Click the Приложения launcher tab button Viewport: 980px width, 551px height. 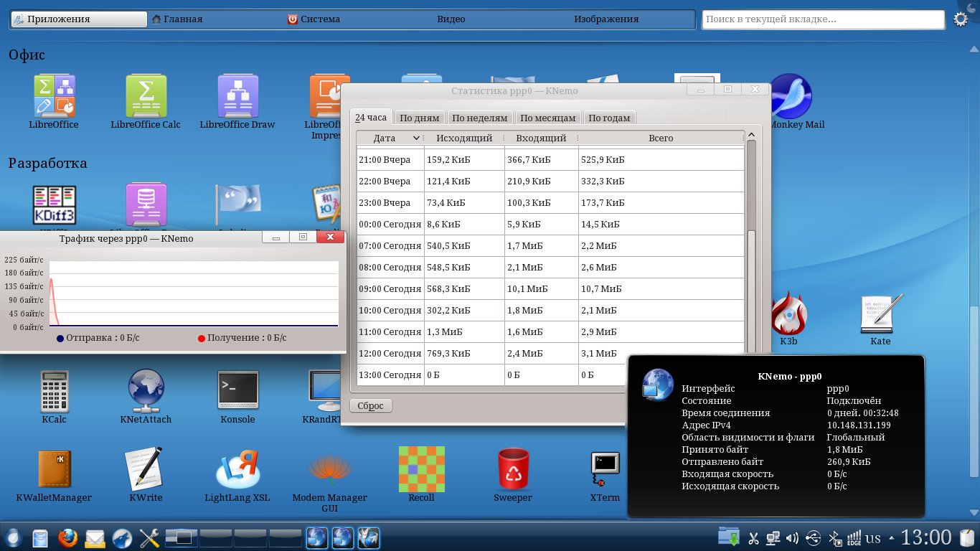pos(59,19)
